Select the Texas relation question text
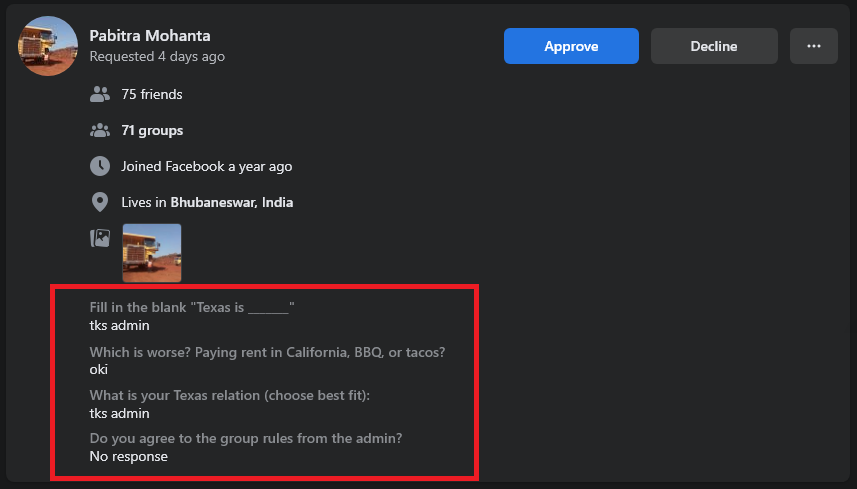The height and width of the screenshot is (489, 857). tap(230, 395)
